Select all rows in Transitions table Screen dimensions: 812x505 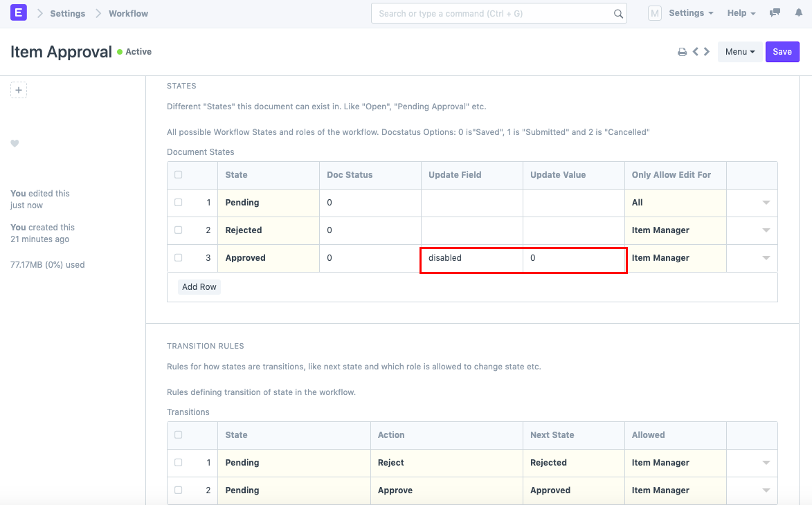(x=179, y=435)
